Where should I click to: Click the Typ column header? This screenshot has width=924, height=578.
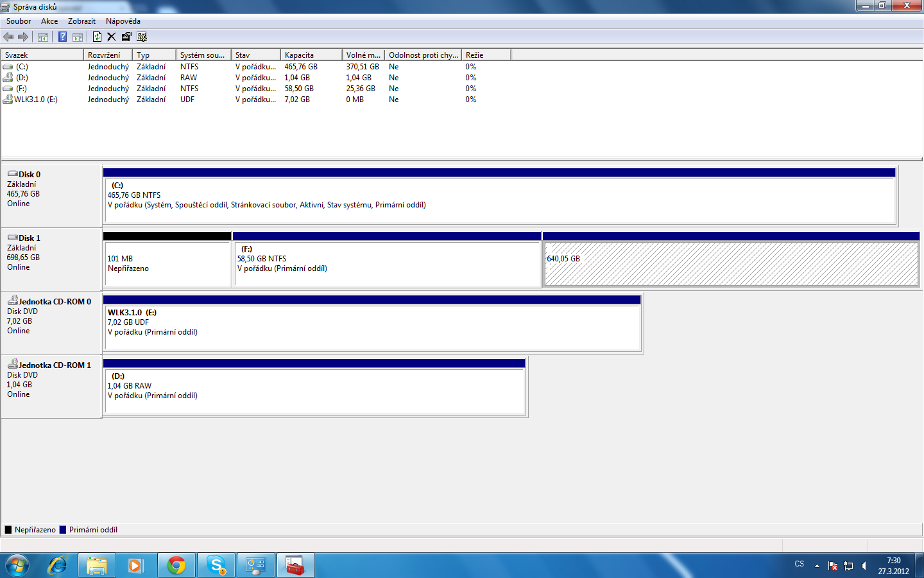(x=154, y=55)
